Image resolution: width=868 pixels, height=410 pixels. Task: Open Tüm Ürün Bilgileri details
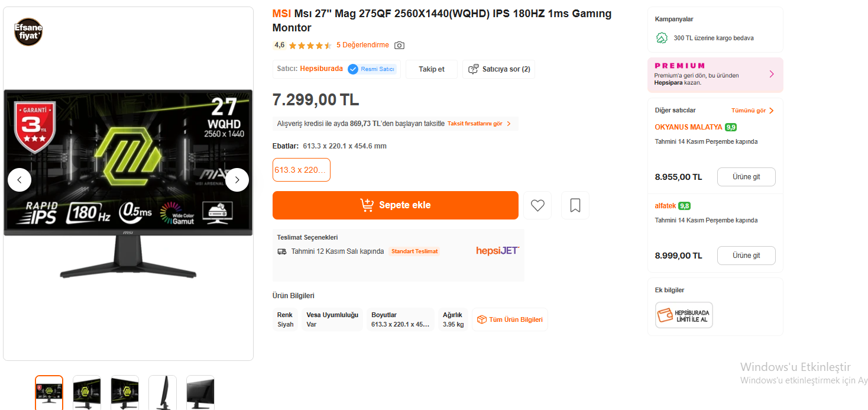coord(510,319)
